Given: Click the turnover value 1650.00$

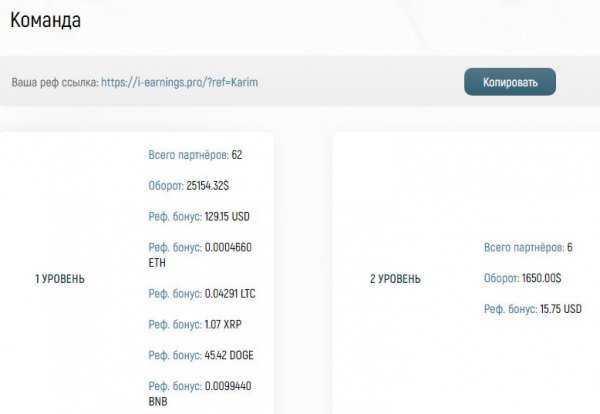Looking at the screenshot, I should click(x=541, y=278).
